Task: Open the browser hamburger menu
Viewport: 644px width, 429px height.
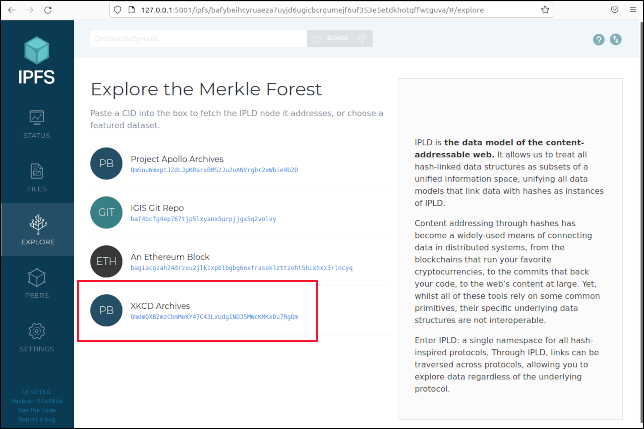Action: point(633,10)
